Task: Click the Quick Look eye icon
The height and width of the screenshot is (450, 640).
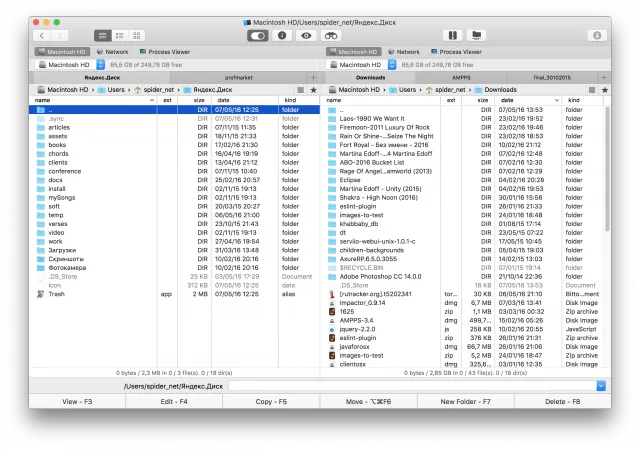Action: [x=306, y=36]
